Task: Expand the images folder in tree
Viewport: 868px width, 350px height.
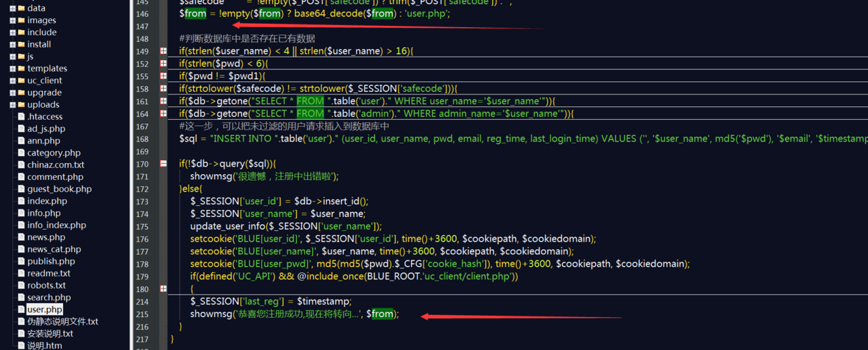Action: (x=13, y=20)
